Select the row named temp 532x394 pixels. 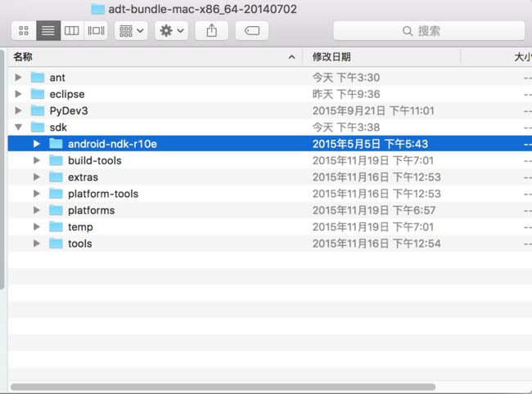tap(270, 226)
